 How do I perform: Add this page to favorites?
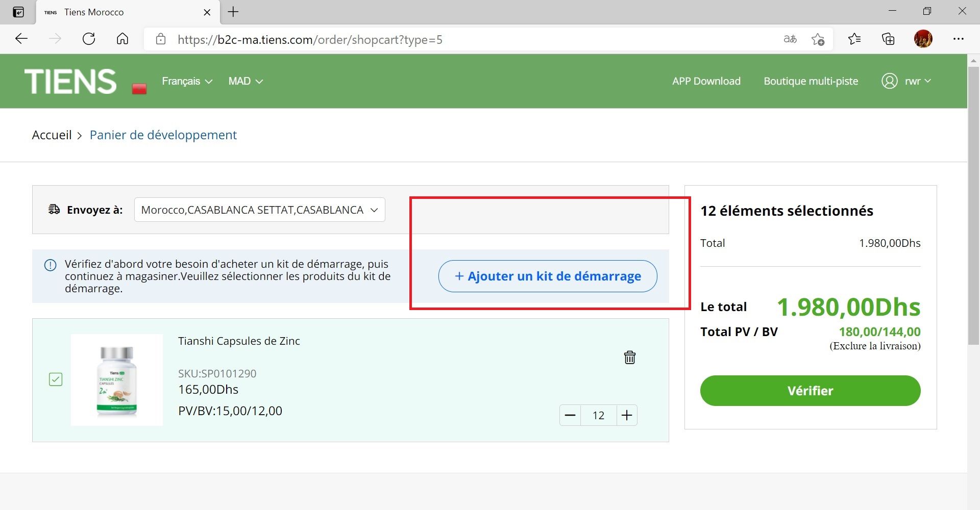818,39
